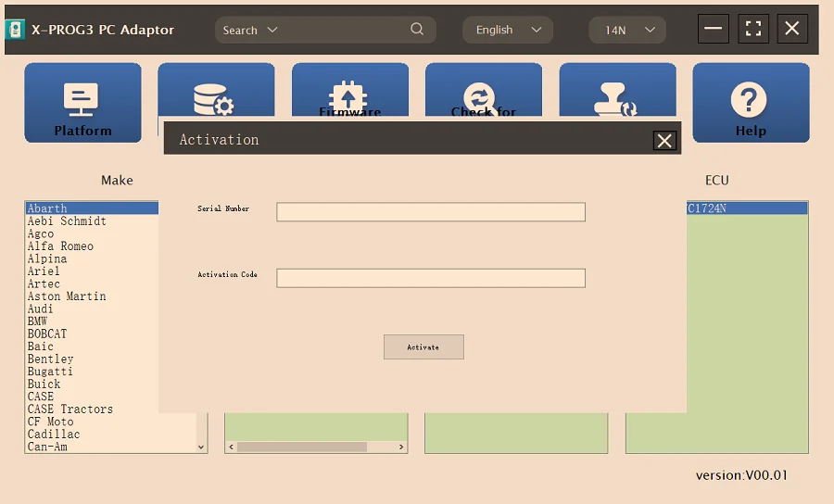Select Aston Martin in Make list
The image size is (834, 504).
click(67, 296)
